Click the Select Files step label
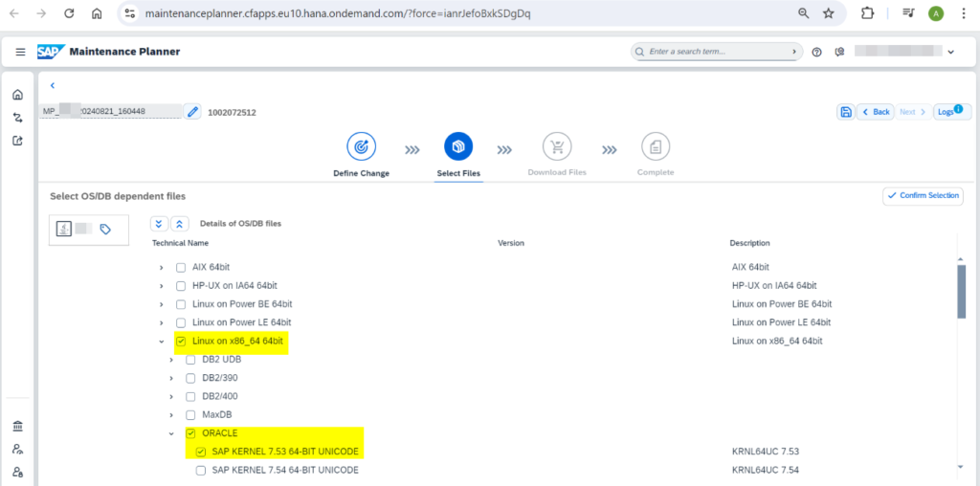 pos(458,173)
